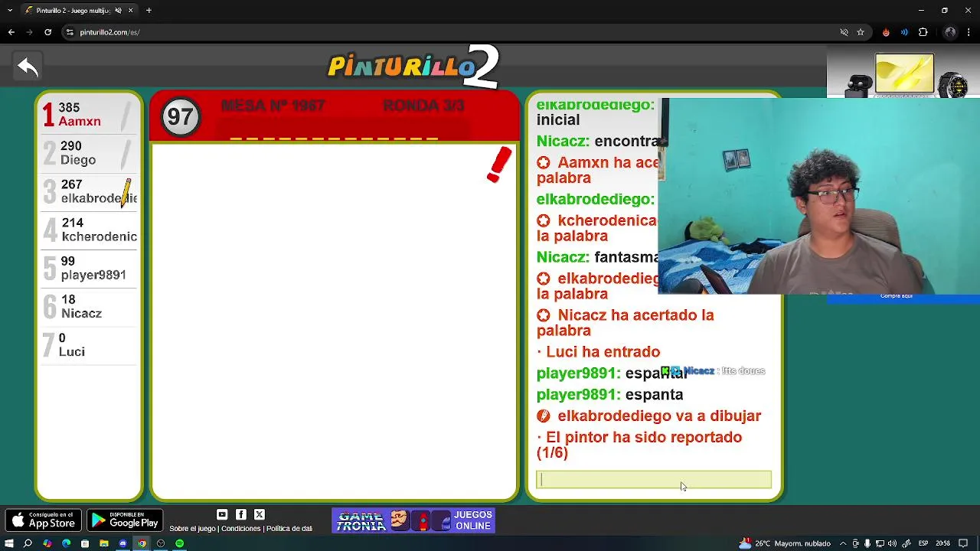The width and height of the screenshot is (980, 551).
Task: Click the back arrow to leave the table
Action: coord(28,67)
